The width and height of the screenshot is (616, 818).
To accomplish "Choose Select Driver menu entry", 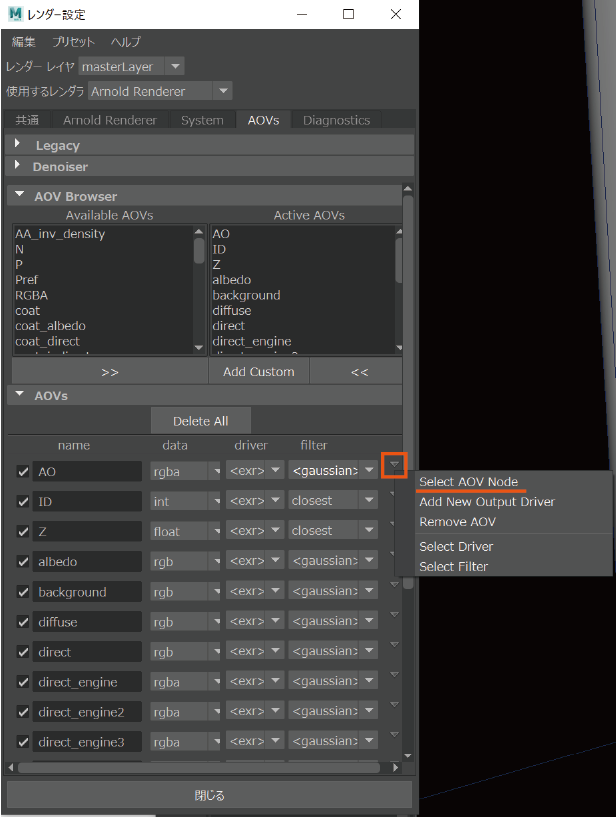I will click(456, 546).
